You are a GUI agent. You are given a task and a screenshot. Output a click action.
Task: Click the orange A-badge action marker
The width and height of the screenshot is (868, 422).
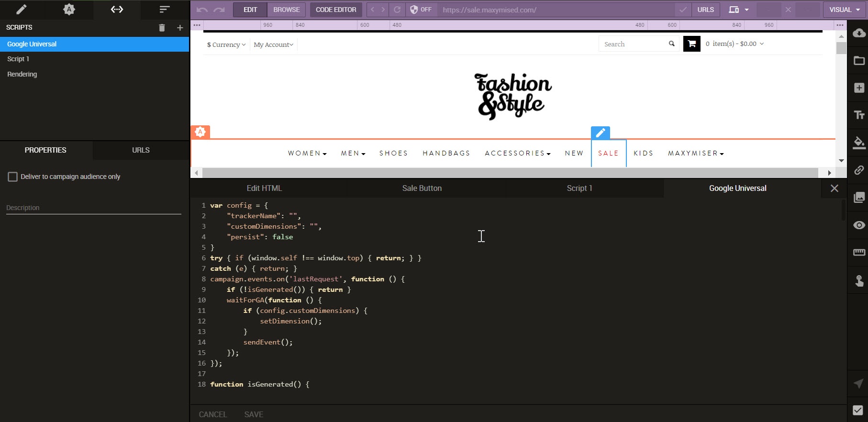(x=200, y=132)
